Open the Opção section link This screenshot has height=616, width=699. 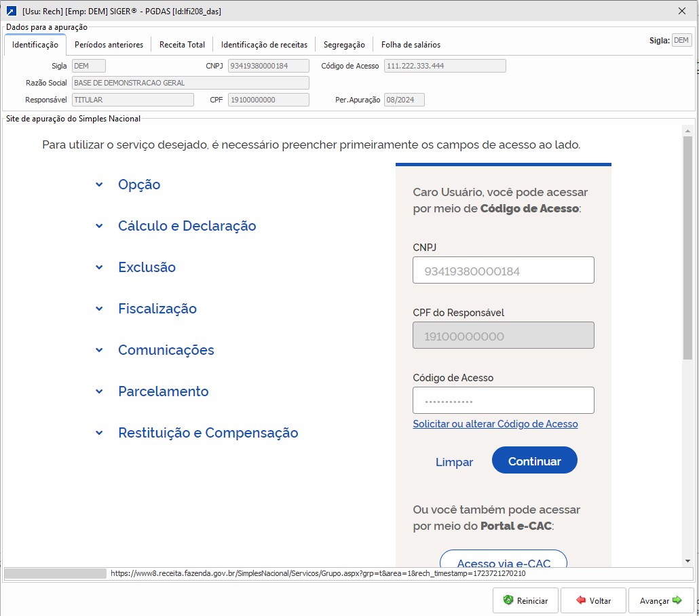coord(139,185)
